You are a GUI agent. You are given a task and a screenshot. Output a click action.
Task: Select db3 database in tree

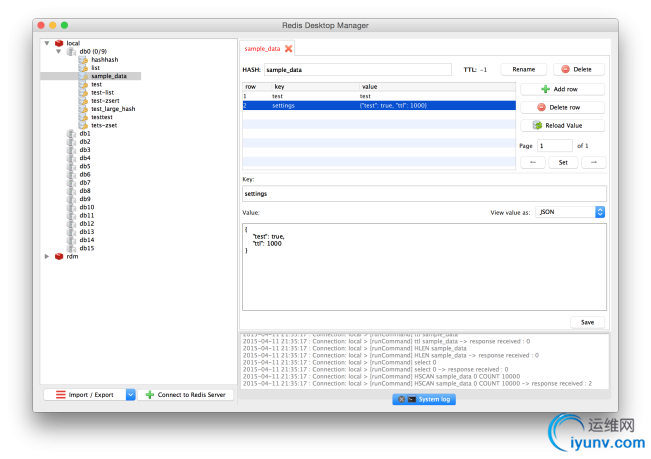click(x=85, y=150)
